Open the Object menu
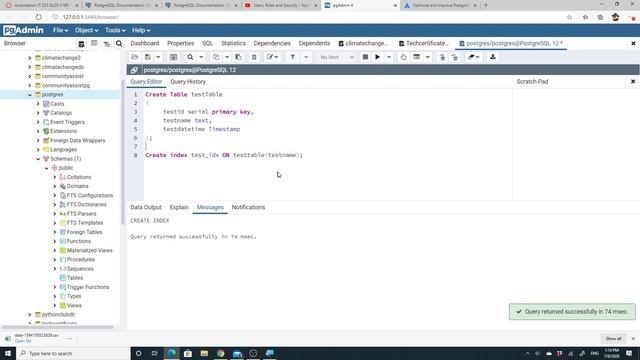Image resolution: width=640 pixels, height=360 pixels. [x=86, y=30]
